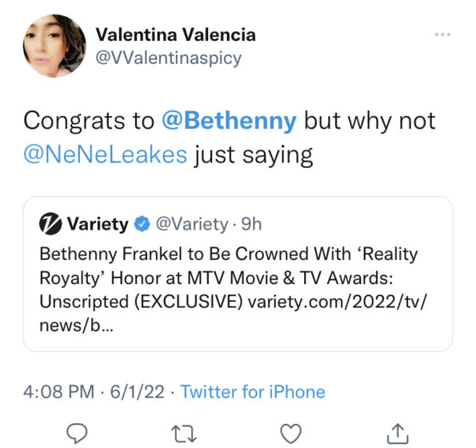Click the 4:08 PM timestamp

[59, 391]
